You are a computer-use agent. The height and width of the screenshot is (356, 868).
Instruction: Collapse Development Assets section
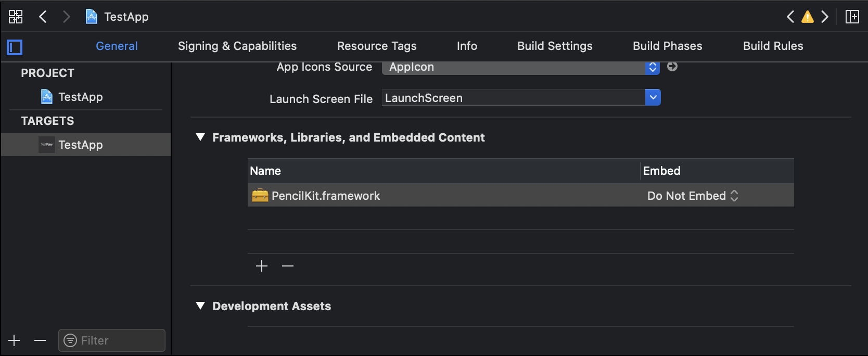[x=200, y=306]
